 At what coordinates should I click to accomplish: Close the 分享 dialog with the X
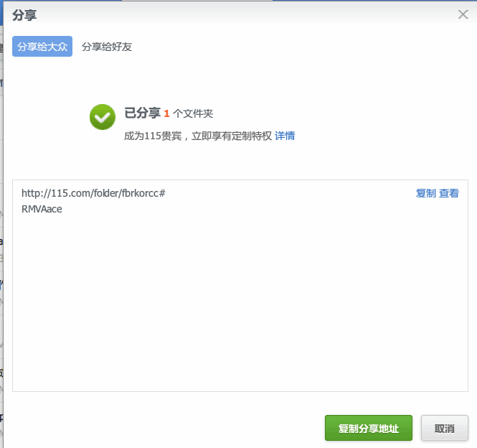pyautogui.click(x=463, y=14)
